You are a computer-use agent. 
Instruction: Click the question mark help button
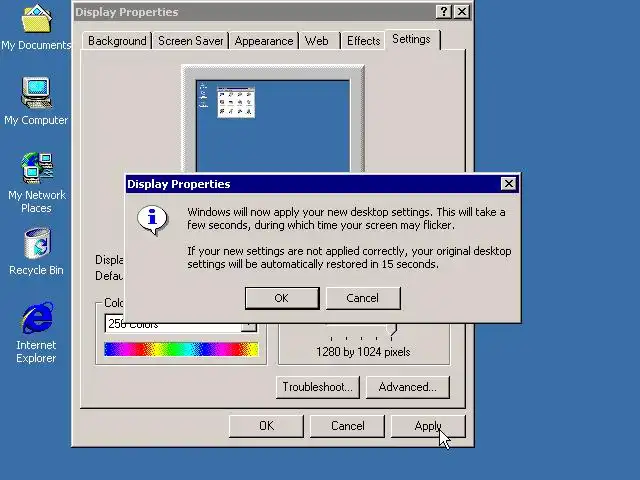pyautogui.click(x=444, y=12)
